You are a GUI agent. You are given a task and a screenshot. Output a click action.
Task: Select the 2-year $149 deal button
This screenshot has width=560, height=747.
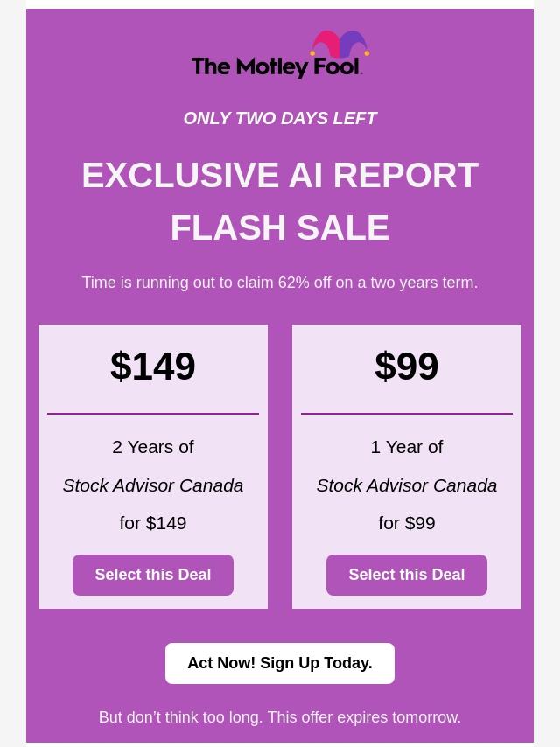coord(153,575)
